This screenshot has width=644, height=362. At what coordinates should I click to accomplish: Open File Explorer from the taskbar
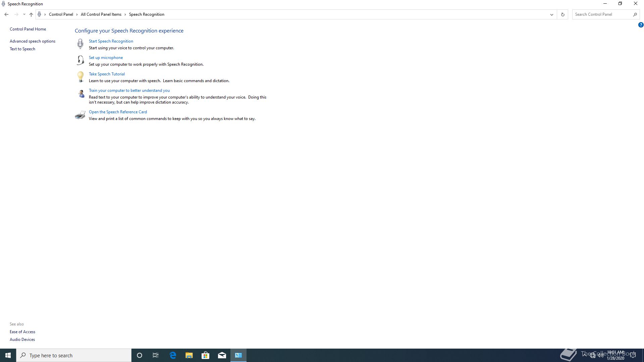pyautogui.click(x=189, y=355)
